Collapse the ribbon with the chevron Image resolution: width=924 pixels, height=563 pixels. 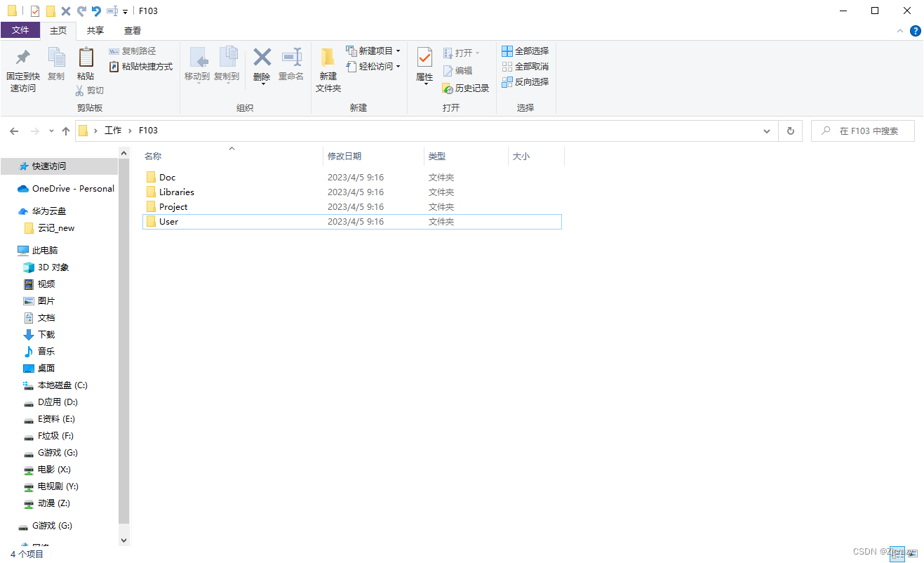click(x=901, y=31)
